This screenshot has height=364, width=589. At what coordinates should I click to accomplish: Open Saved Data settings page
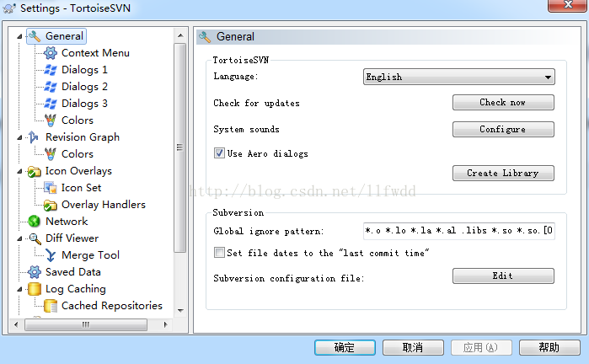pyautogui.click(x=72, y=272)
